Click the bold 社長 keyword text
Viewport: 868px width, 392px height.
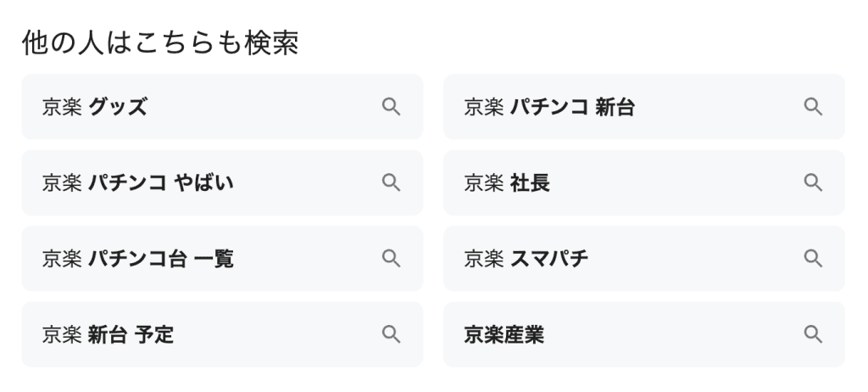click(x=530, y=182)
